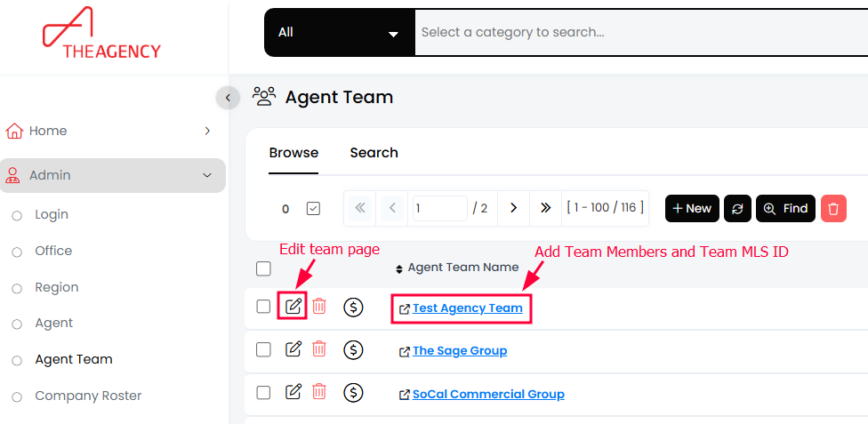The width and height of the screenshot is (868, 424).
Task: Click the trash icon for The Sage Group
Action: (x=319, y=350)
